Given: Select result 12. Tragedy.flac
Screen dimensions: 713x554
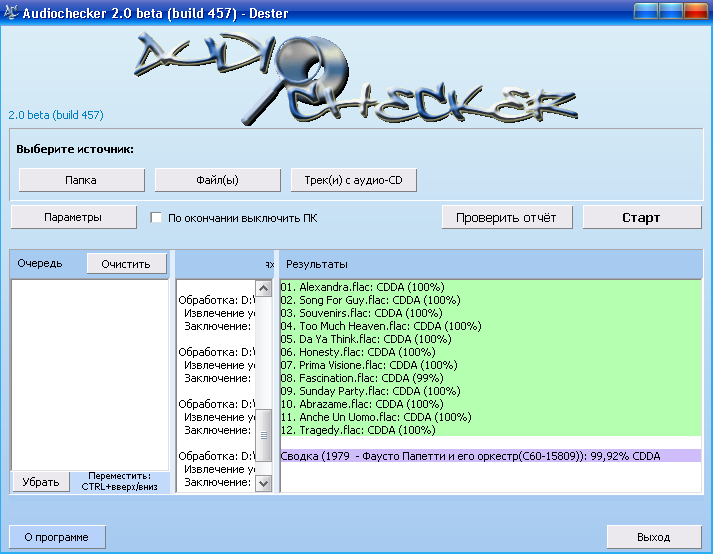Looking at the screenshot, I should point(358,430).
